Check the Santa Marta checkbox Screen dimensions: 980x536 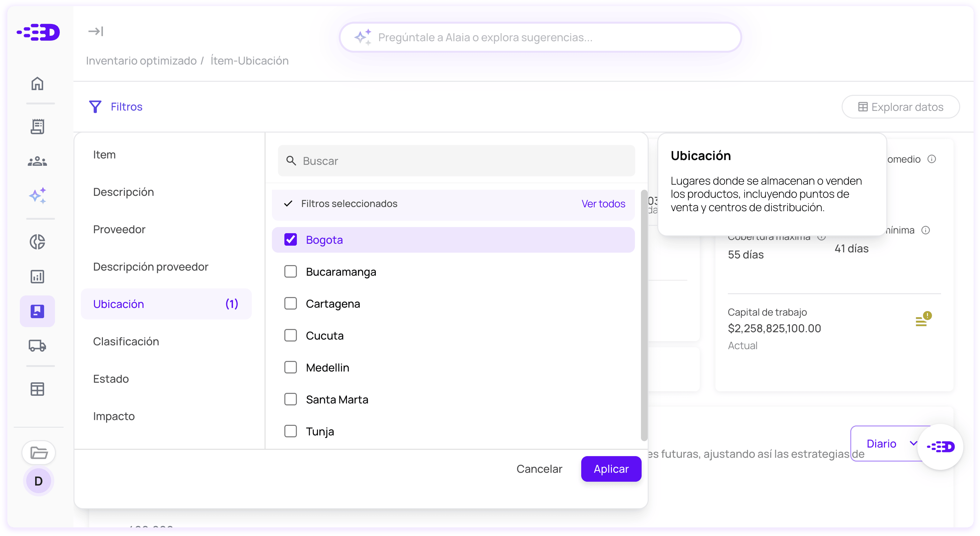291,399
